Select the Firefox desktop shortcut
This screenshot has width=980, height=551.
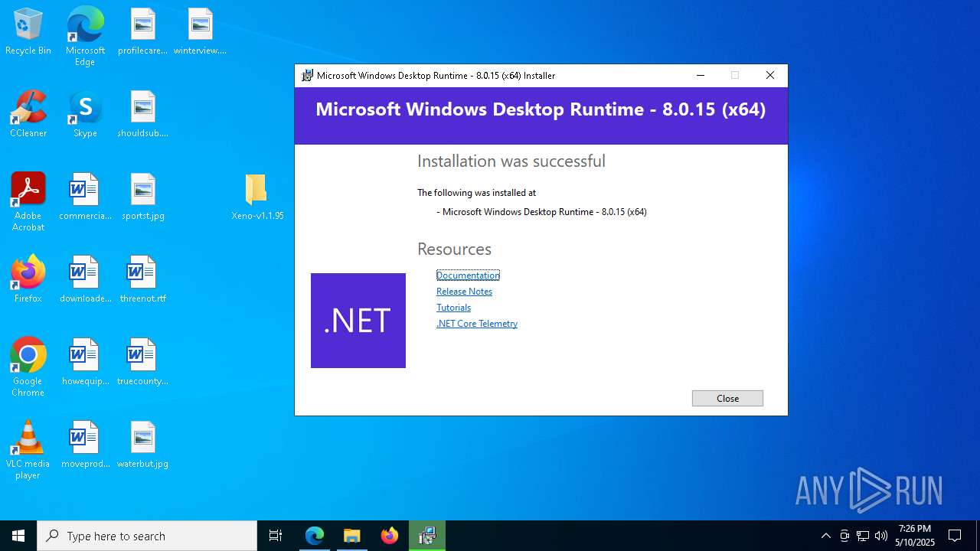(28, 280)
